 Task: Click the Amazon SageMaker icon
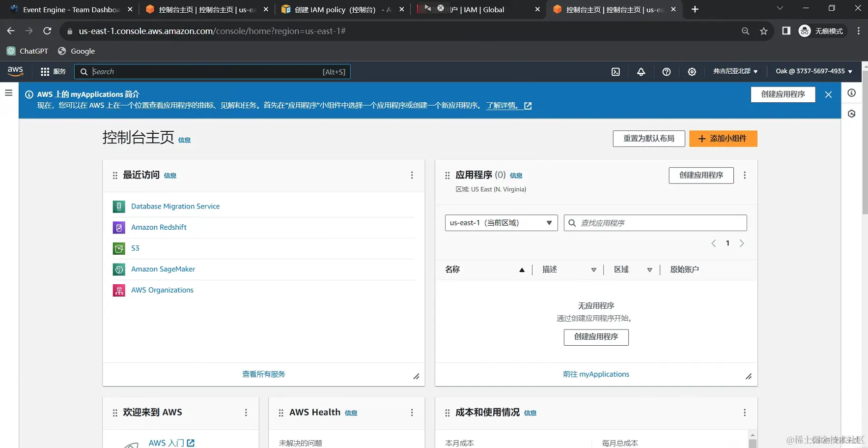(119, 269)
